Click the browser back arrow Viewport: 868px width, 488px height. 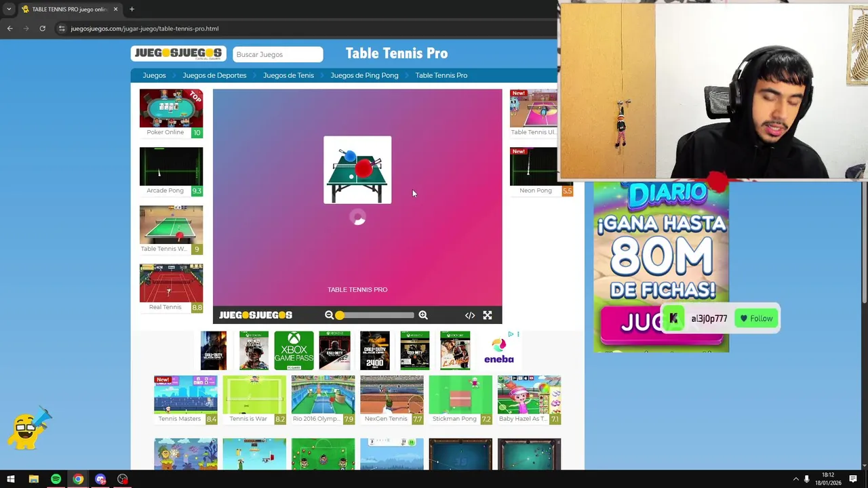9,28
